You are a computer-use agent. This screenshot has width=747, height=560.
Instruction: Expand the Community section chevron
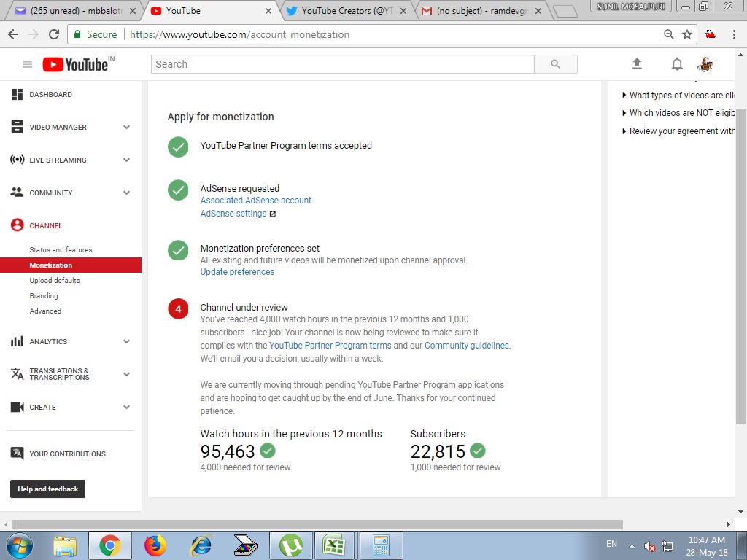pos(126,192)
